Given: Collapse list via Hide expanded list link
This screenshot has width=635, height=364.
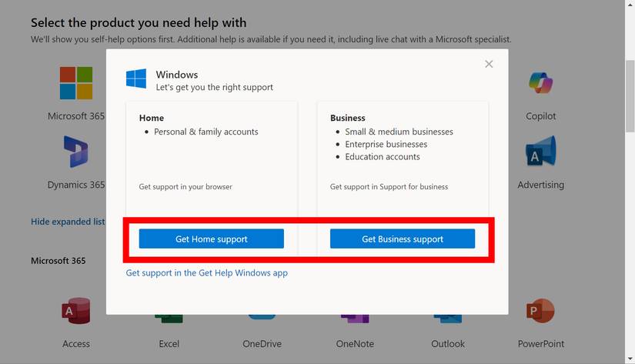Looking at the screenshot, I should [x=68, y=222].
